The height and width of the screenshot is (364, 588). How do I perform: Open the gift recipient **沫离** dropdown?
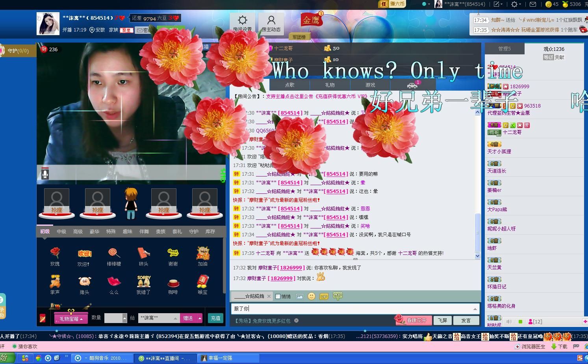click(x=158, y=318)
